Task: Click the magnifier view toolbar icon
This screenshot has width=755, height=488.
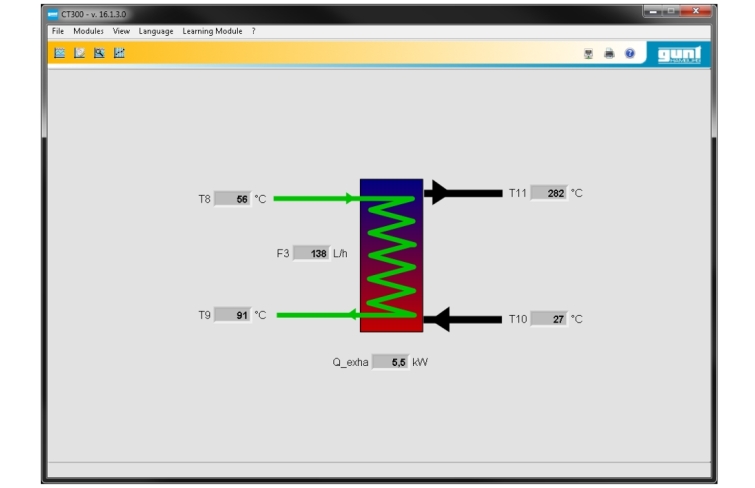Action: coord(99,53)
